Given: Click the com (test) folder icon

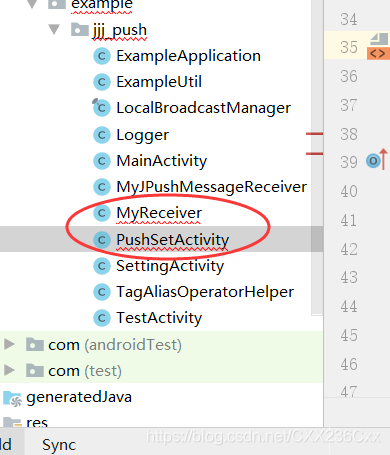Looking at the screenshot, I should tap(35, 371).
